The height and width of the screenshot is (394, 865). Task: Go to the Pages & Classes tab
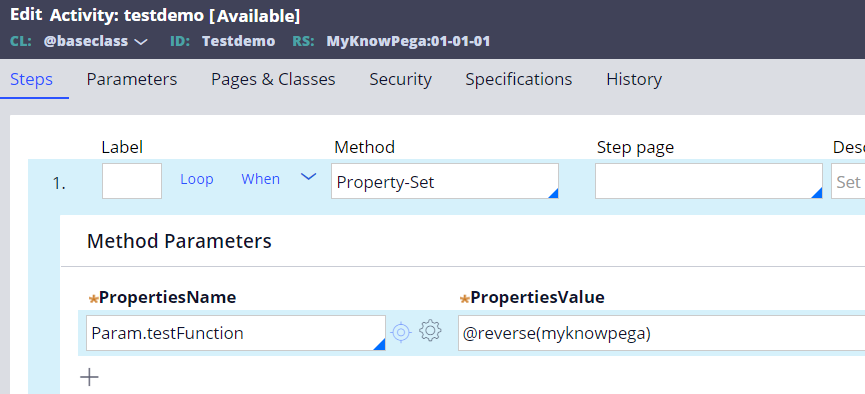[273, 79]
